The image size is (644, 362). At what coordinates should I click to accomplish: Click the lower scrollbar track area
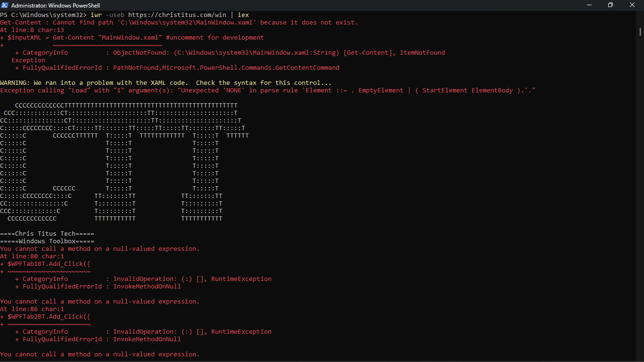pyautogui.click(x=640, y=236)
